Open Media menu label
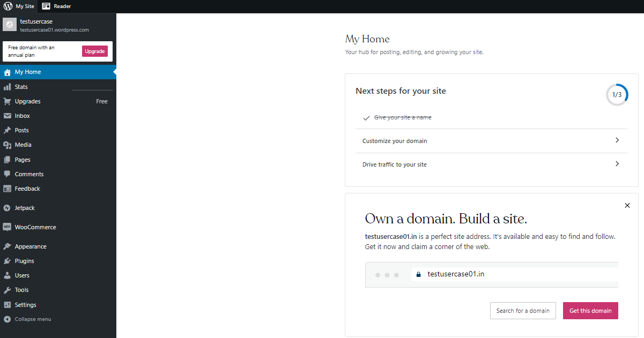Image resolution: width=644 pixels, height=338 pixels. [x=23, y=145]
